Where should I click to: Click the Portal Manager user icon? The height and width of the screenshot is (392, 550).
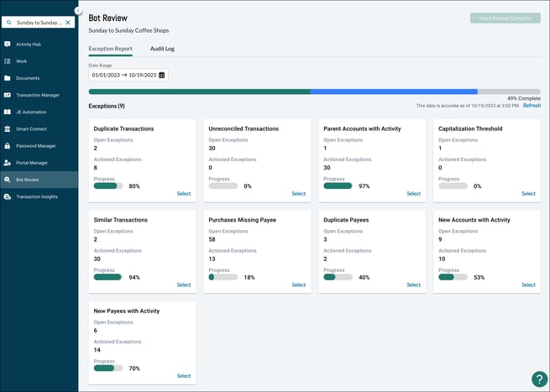[x=8, y=163]
